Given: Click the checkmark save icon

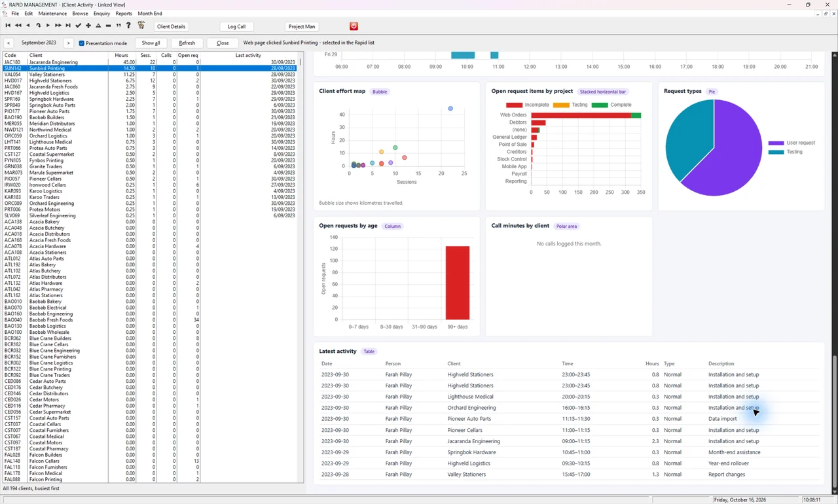Looking at the screenshot, I should (x=78, y=26).
